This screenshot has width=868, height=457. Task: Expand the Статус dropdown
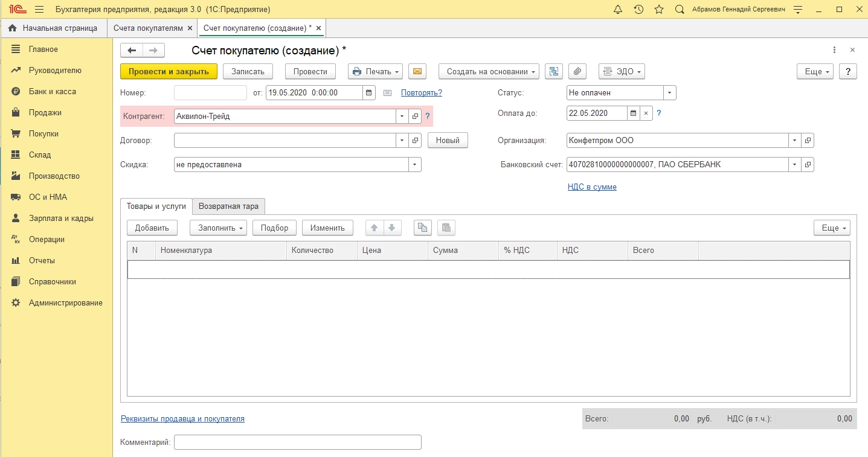[669, 93]
